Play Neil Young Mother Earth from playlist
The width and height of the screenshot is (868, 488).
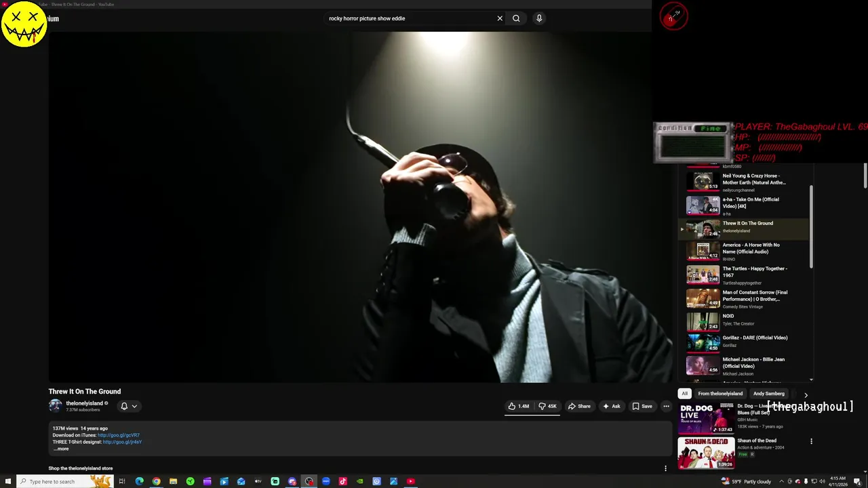[x=744, y=181]
